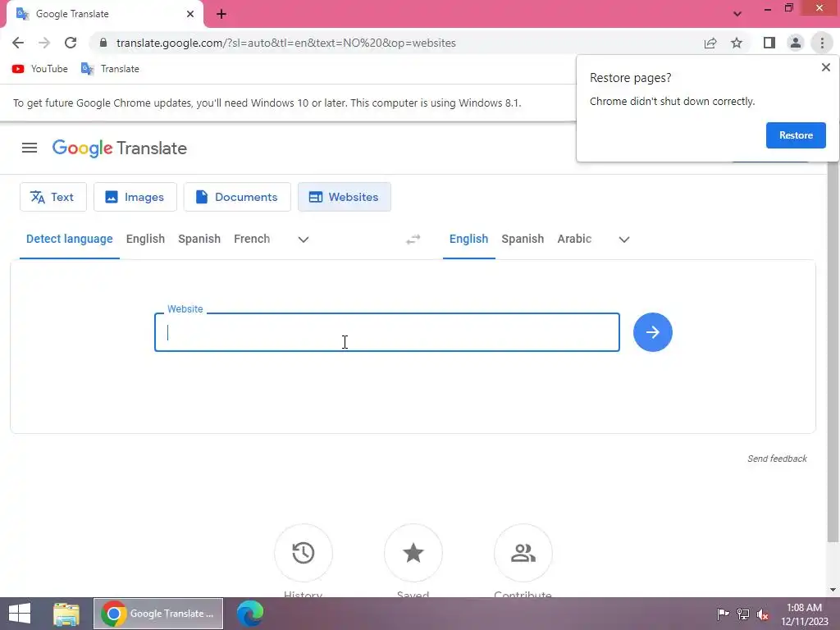Open the Chrome profile avatar

point(796,43)
